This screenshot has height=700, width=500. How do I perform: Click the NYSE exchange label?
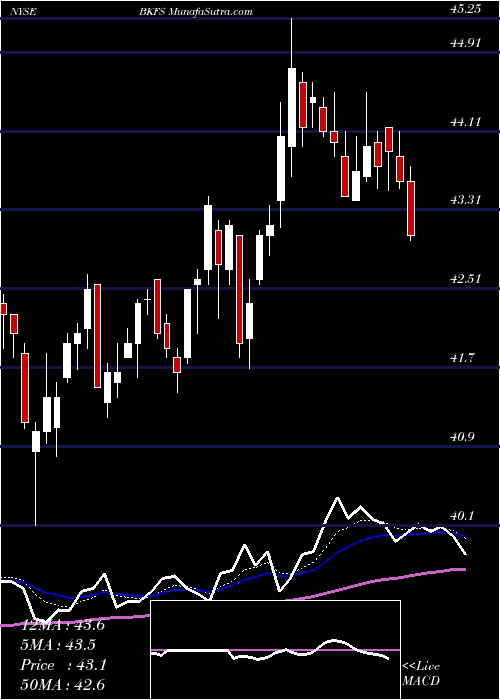coord(25,11)
